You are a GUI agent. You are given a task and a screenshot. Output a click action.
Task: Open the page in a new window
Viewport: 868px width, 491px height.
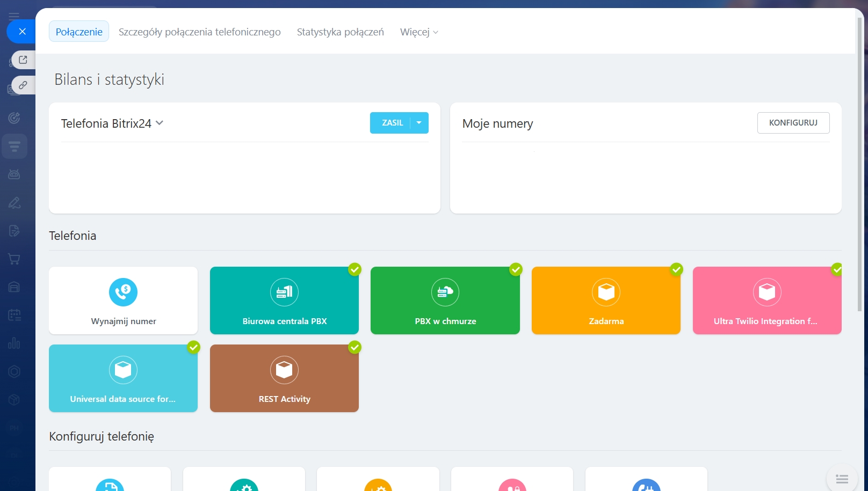click(x=23, y=60)
